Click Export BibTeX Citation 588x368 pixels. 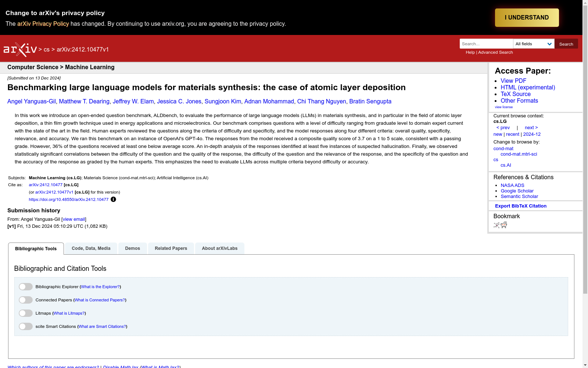click(x=521, y=206)
